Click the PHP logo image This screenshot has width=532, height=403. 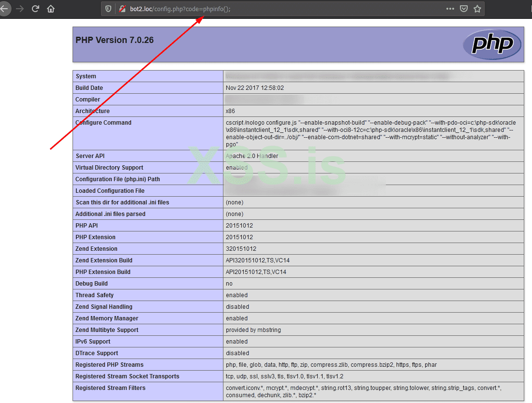point(492,44)
